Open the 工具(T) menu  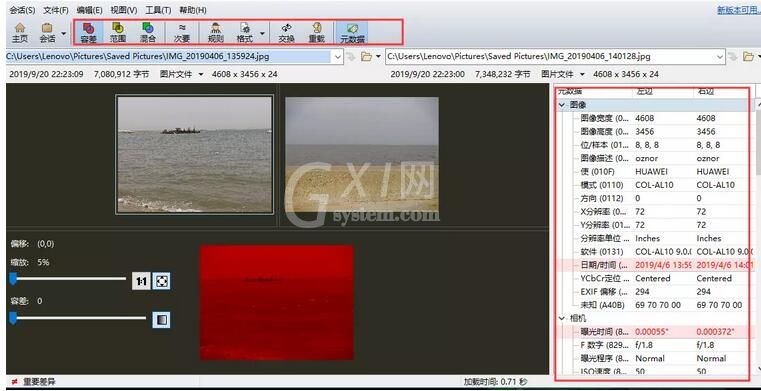(158, 10)
